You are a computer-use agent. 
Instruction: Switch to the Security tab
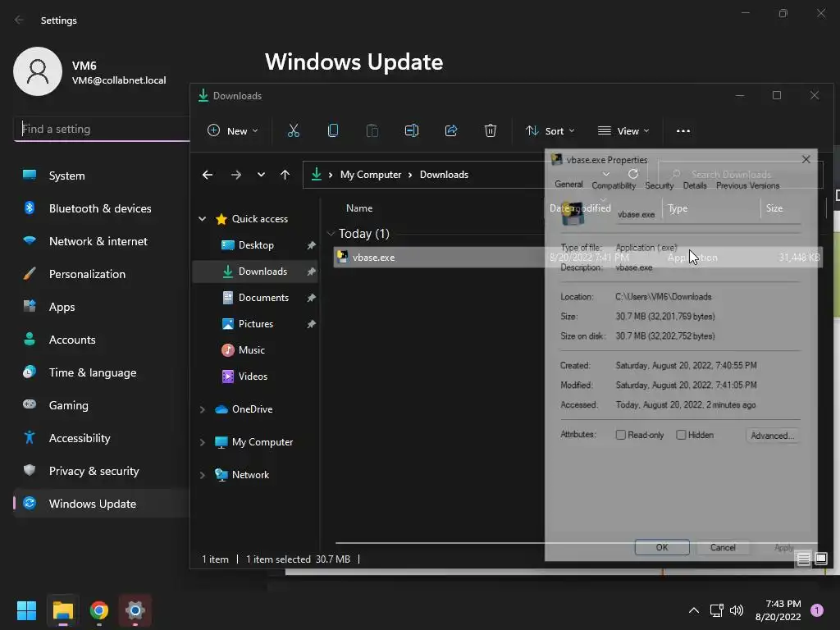(659, 185)
